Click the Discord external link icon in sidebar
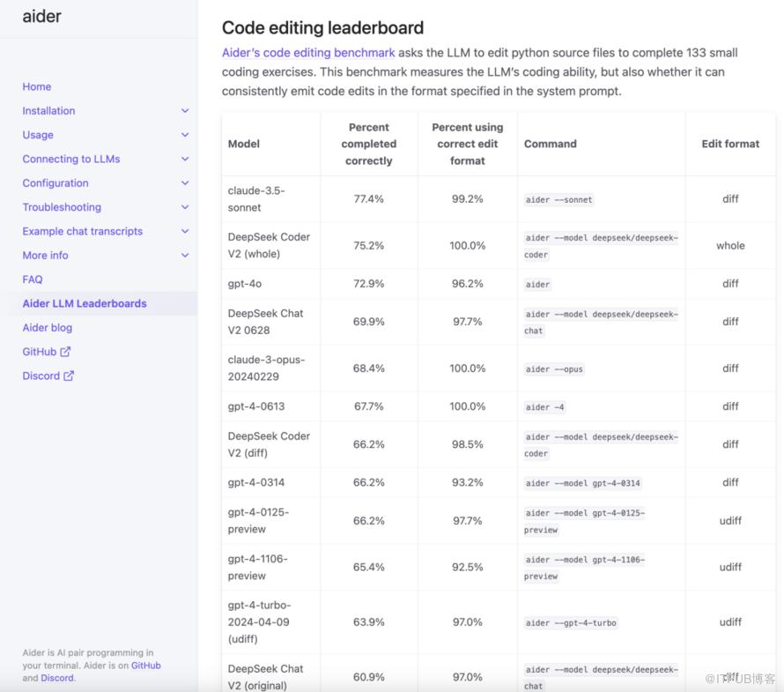Viewport: 784px width, 692px height. pos(69,376)
